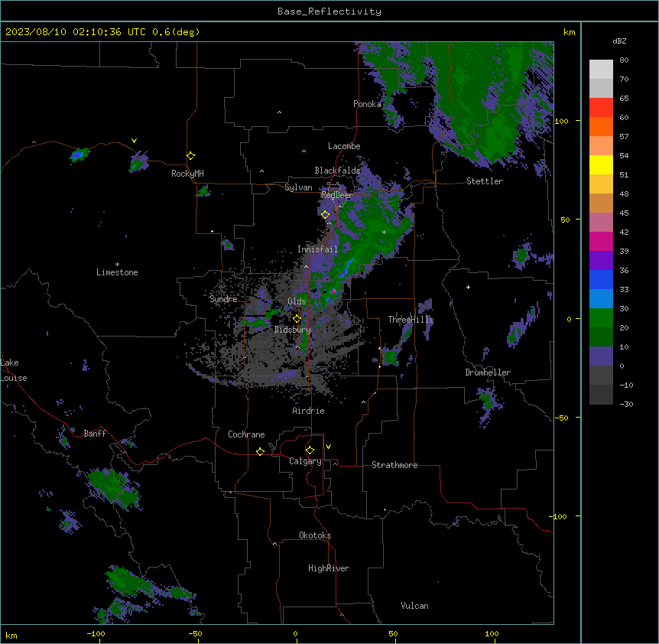Click the magenta storm core northeast of Olds

[x=333, y=291]
